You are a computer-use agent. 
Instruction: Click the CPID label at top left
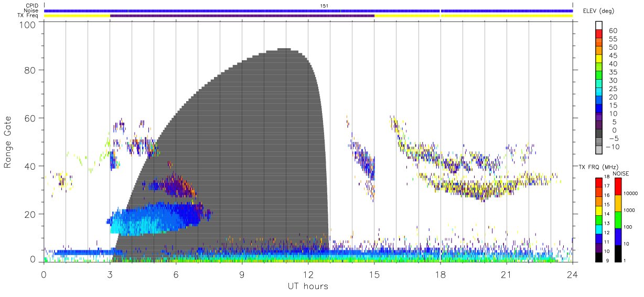[x=31, y=5]
